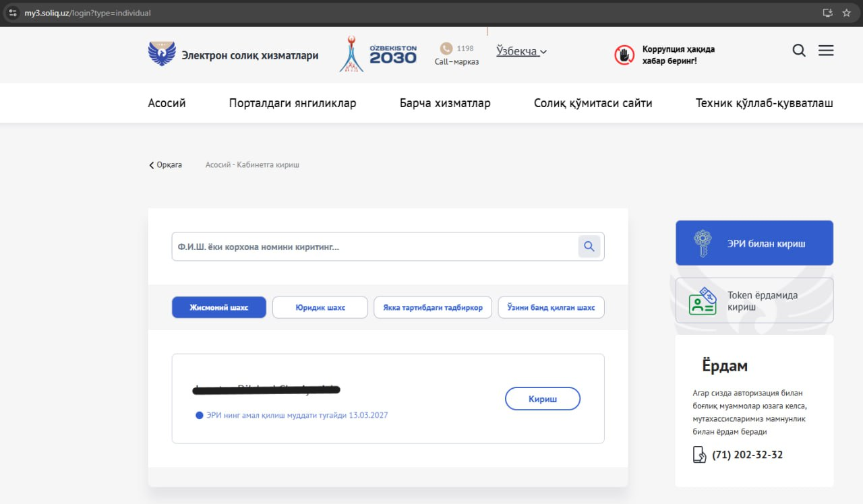Viewport: 863px width, 504px height.
Task: Open the hamburger menu icon
Action: pyautogui.click(x=826, y=51)
